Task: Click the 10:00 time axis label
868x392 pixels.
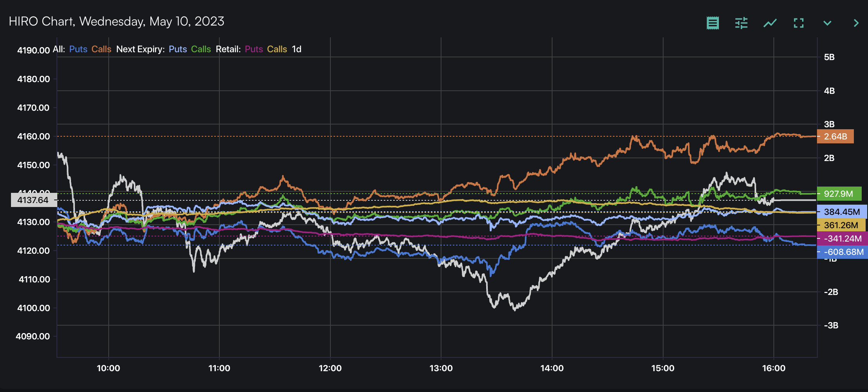Action: point(108,368)
